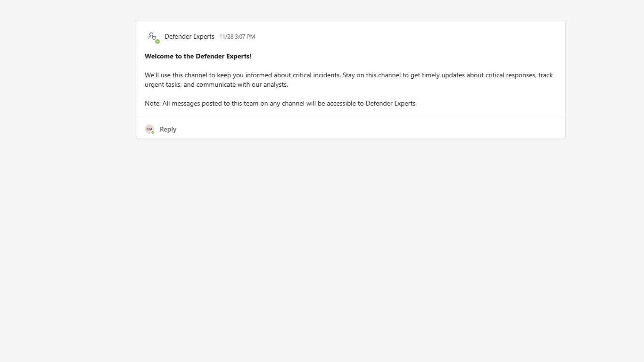Click the word Note at the start of last paragraph

pyautogui.click(x=152, y=103)
